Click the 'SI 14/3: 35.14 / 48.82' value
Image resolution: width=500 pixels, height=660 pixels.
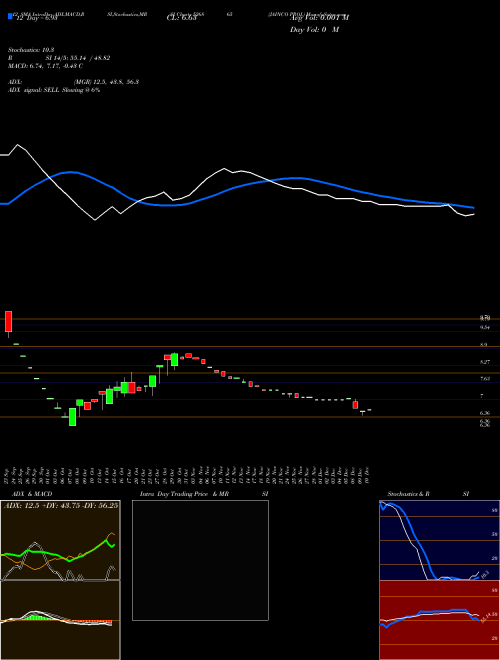click(78, 58)
